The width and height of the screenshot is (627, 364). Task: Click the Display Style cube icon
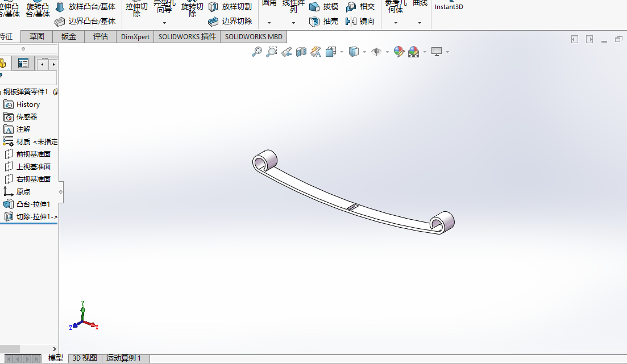click(354, 52)
